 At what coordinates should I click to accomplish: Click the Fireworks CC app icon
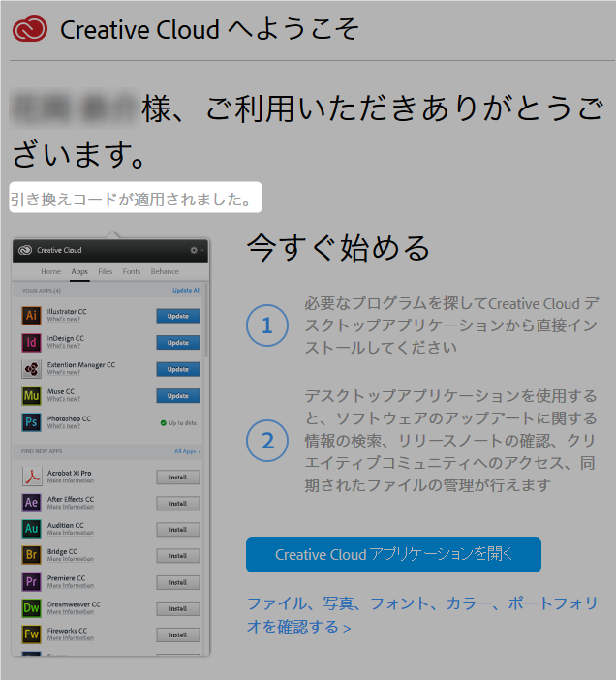tap(32, 634)
